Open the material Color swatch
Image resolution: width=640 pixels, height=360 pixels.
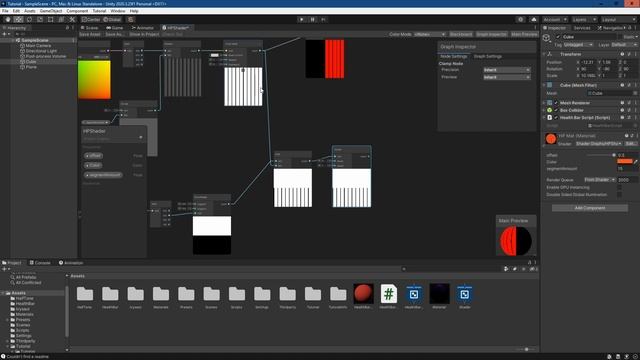(624, 162)
